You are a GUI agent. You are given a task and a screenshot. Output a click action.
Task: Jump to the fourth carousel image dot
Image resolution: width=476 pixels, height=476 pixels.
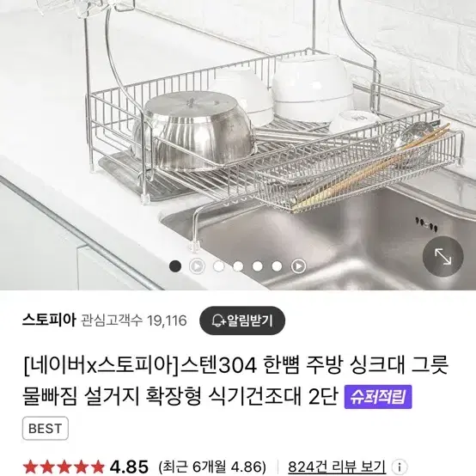(238, 266)
